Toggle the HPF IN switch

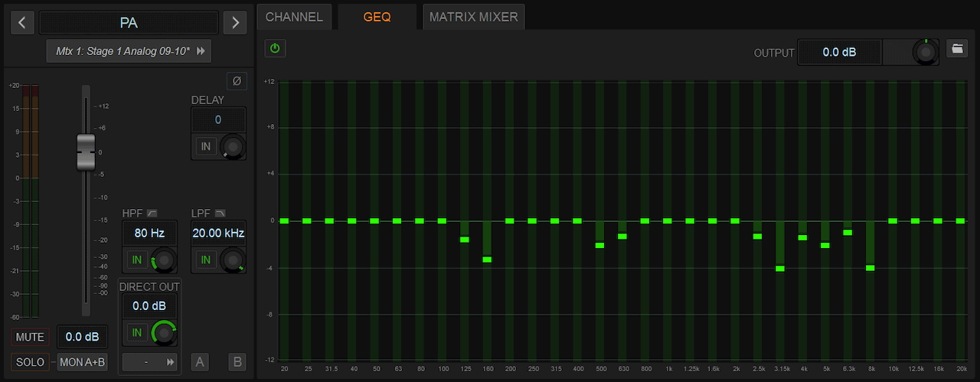pos(137,260)
